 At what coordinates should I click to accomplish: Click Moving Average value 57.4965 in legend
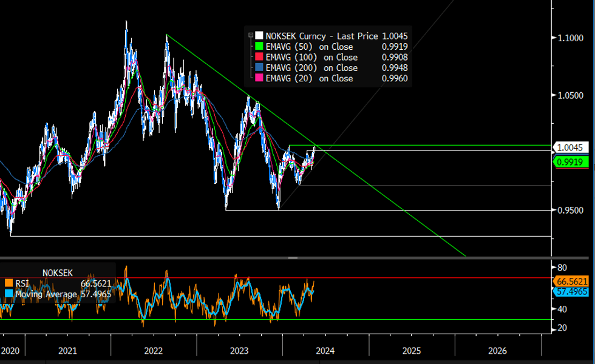click(96, 294)
